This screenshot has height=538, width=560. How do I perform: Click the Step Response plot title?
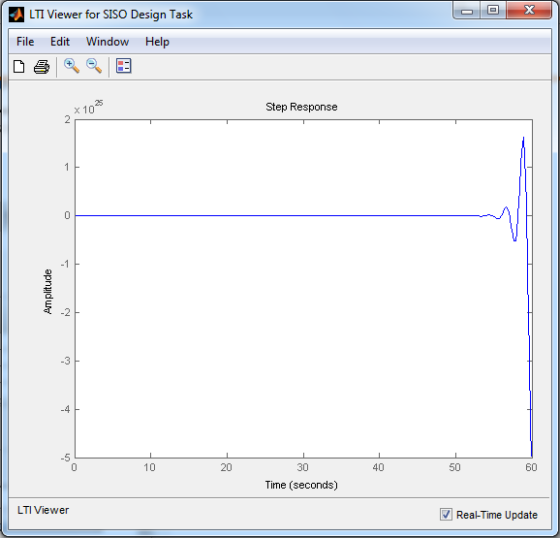point(301,107)
